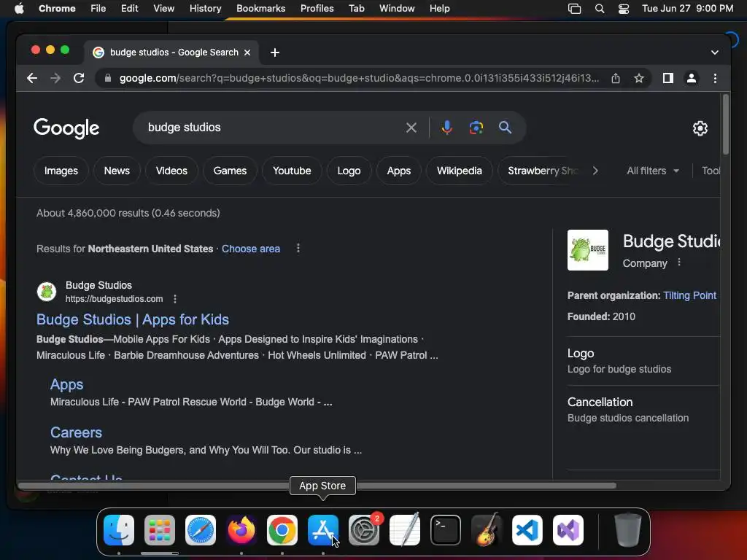The image size is (747, 560).
Task: Open System Settings in the dock
Action: click(364, 530)
